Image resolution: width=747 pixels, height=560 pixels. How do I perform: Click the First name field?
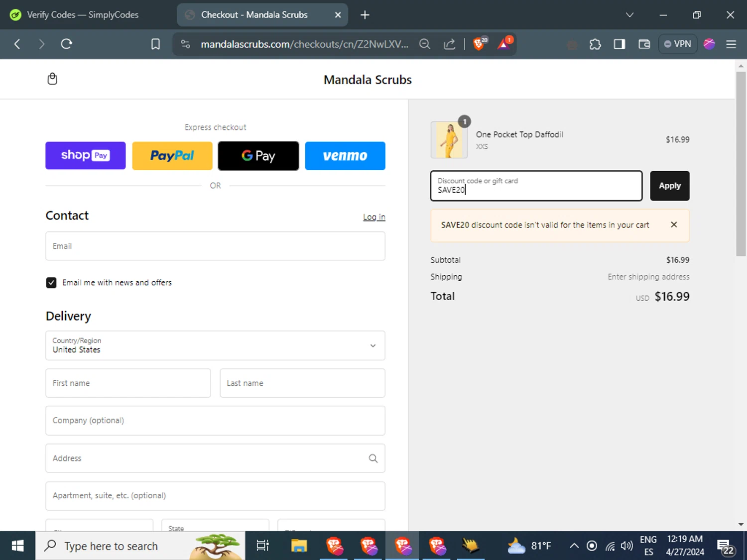(x=128, y=383)
